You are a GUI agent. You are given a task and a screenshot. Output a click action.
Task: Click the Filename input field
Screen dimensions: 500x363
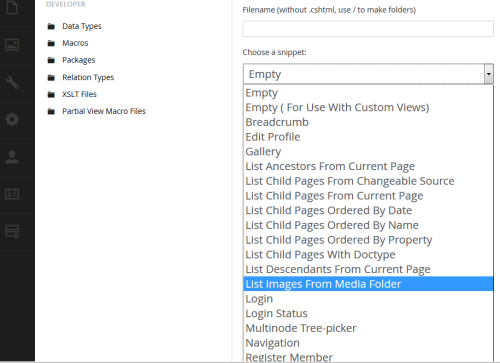tap(368, 29)
